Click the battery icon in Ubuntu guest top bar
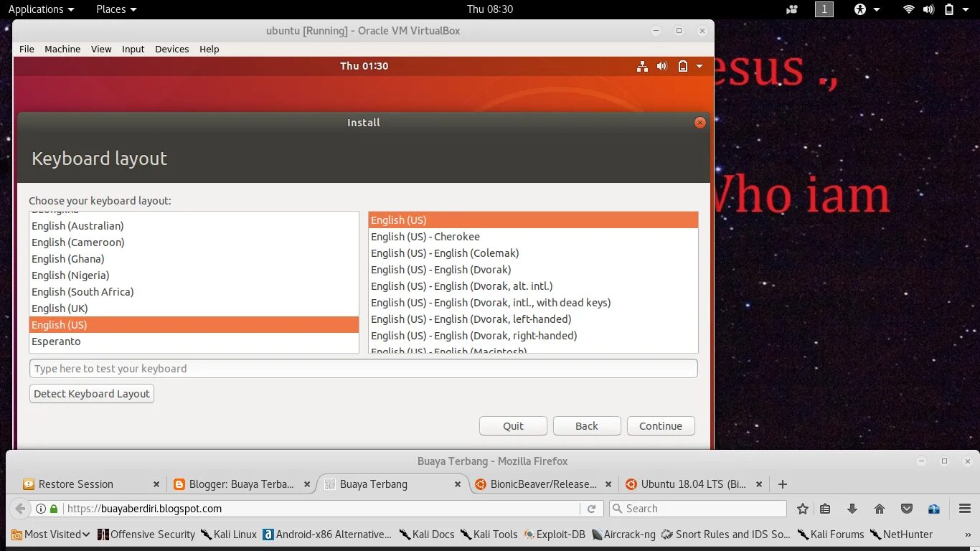980x551 pixels. [682, 66]
